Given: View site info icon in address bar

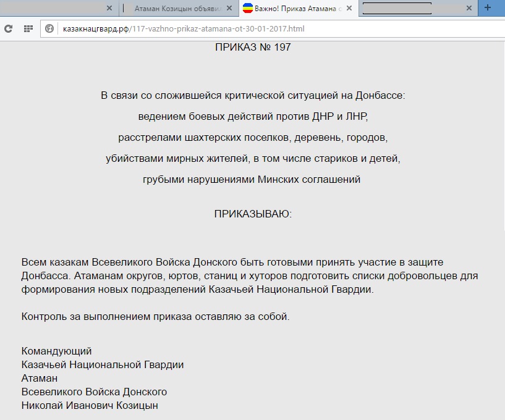Looking at the screenshot, I should click(49, 29).
